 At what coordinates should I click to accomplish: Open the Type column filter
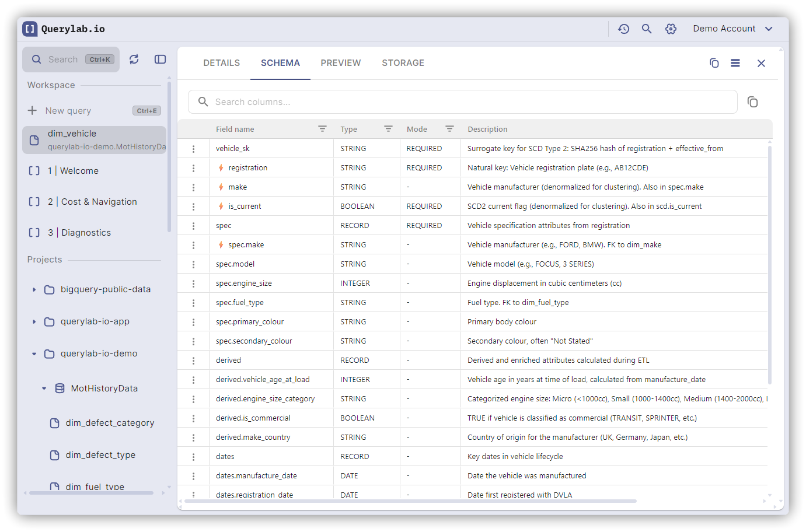pos(388,129)
